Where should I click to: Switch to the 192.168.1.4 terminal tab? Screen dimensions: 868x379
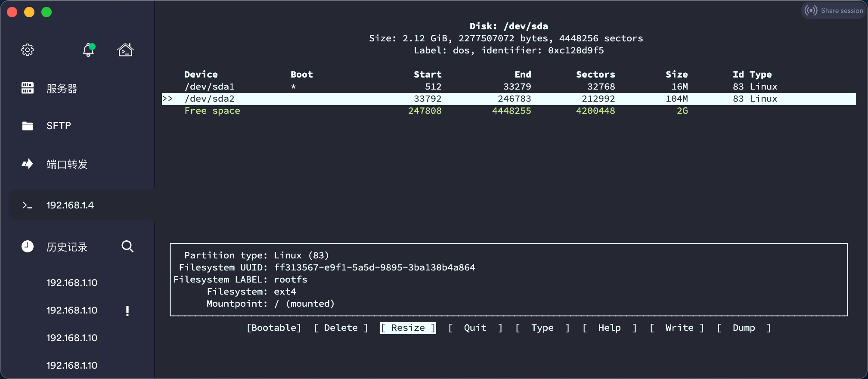point(70,205)
